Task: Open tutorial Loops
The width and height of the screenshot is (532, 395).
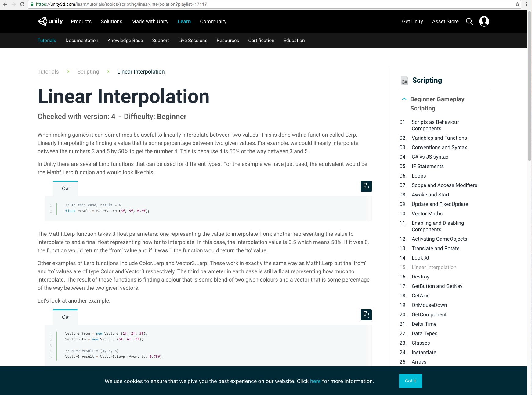Action: point(419,176)
